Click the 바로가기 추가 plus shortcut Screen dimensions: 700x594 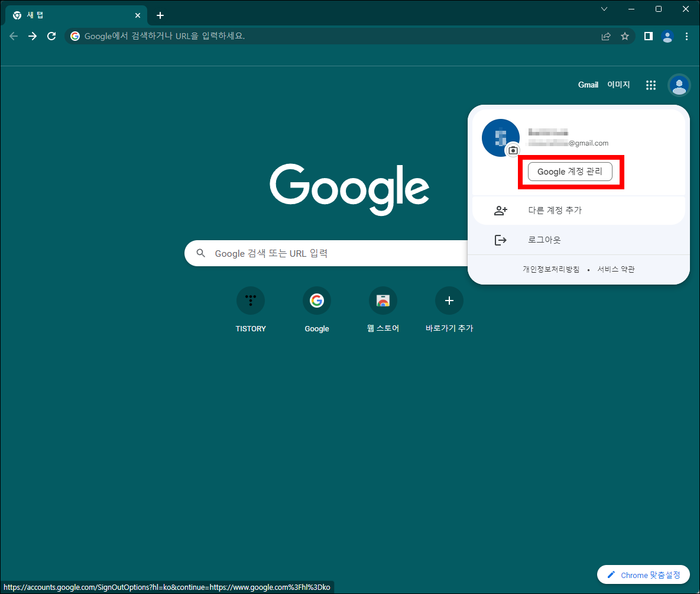point(449,310)
